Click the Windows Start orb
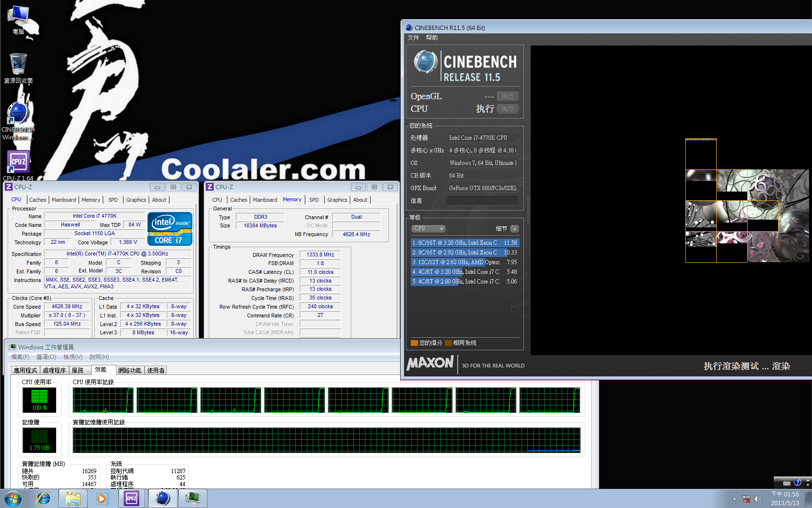812x508 pixels. point(13,498)
